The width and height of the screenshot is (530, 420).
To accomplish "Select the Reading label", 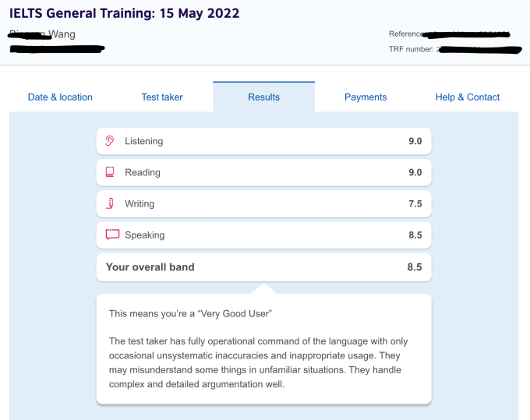I will coord(143,173).
